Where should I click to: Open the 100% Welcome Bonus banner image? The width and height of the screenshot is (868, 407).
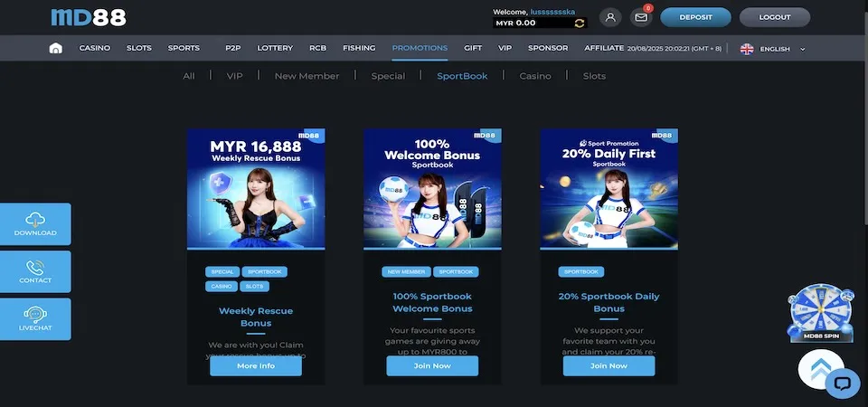[432, 189]
